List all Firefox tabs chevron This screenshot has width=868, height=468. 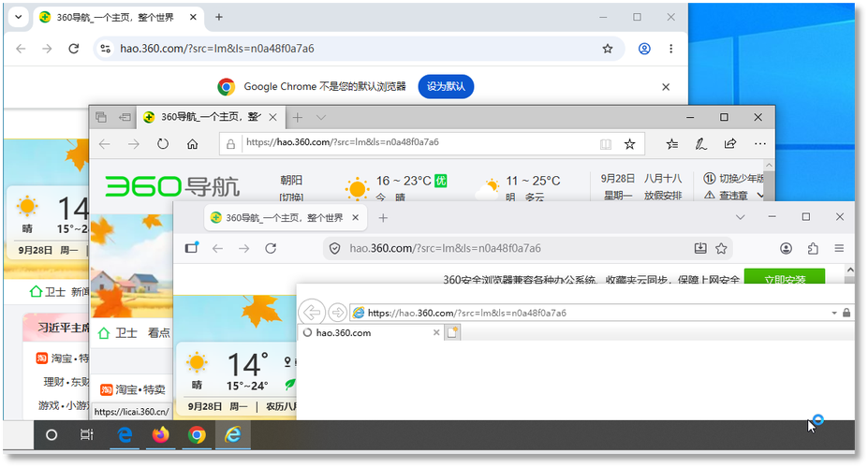740,217
